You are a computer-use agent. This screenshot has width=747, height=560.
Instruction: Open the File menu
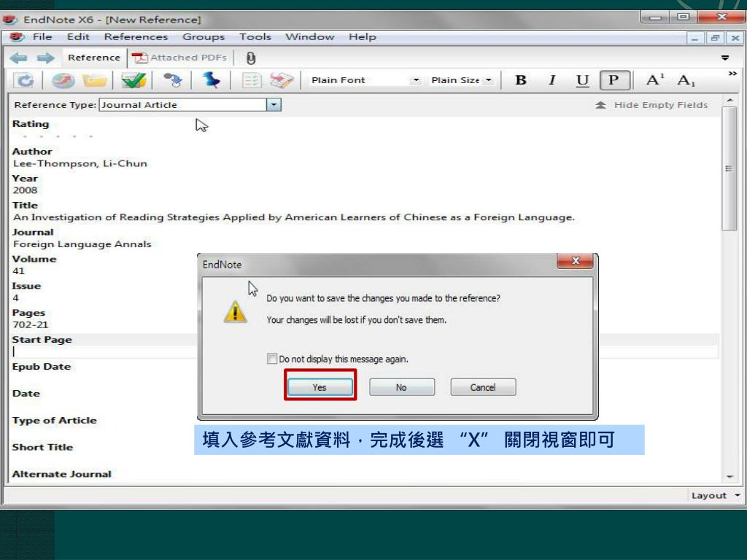coord(42,36)
